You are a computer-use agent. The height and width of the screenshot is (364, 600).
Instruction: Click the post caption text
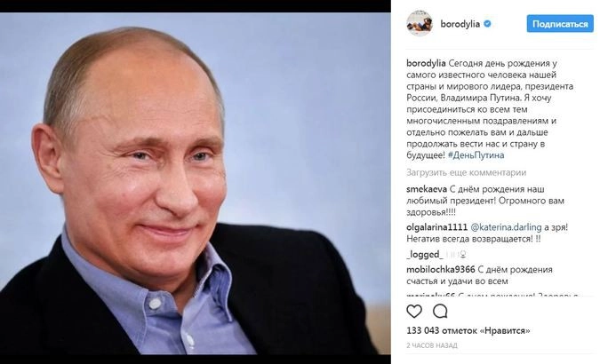pos(490,109)
